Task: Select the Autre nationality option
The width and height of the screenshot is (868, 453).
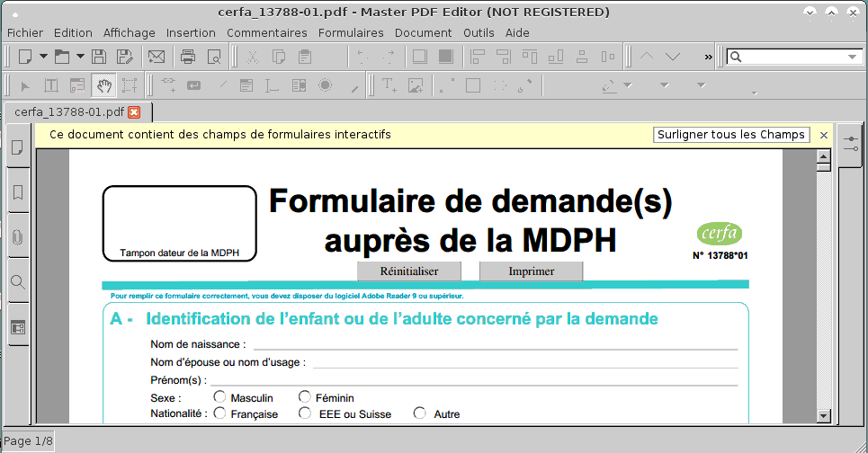Action: pos(419,413)
